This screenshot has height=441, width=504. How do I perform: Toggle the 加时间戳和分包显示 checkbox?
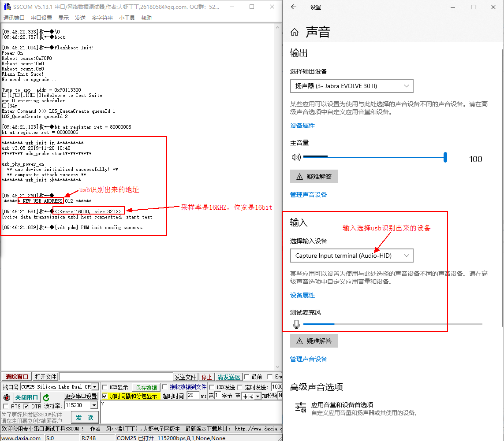(105, 396)
